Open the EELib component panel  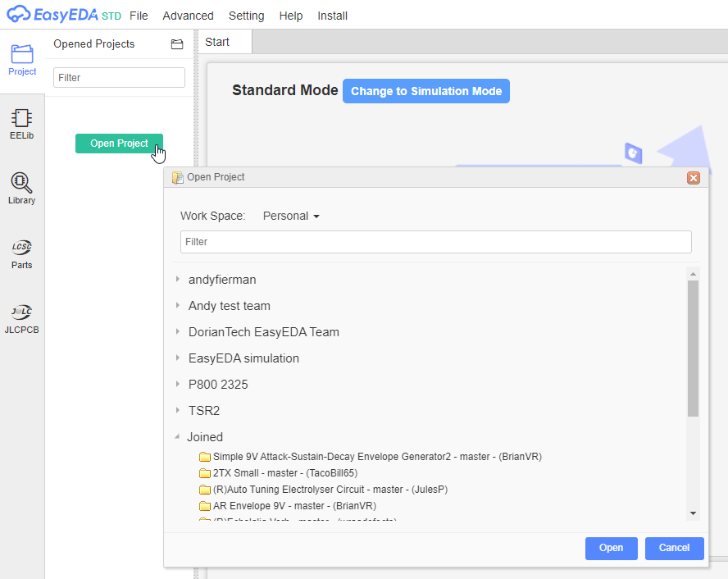click(x=22, y=124)
